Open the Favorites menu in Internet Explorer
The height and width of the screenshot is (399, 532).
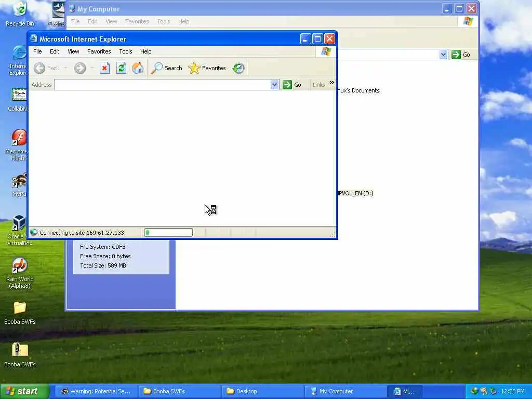[99, 51]
